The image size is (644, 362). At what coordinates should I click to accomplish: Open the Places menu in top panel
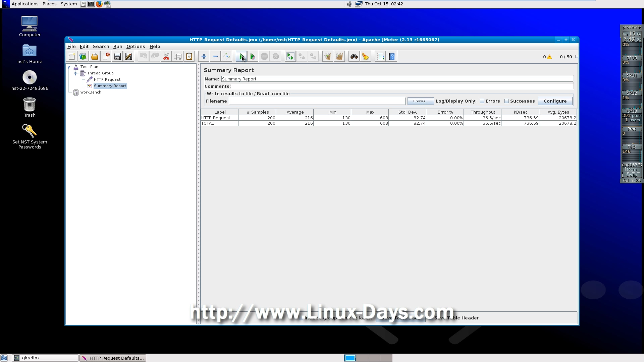[x=49, y=4]
